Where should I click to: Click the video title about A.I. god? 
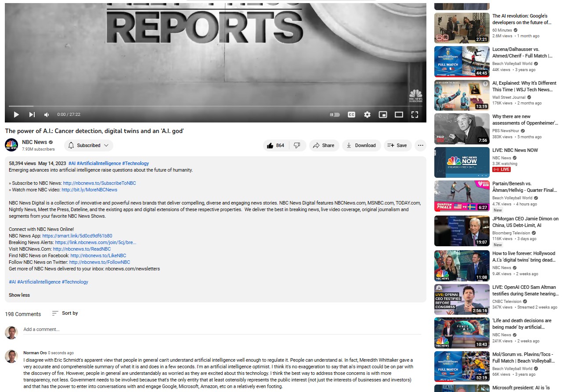tap(94, 131)
